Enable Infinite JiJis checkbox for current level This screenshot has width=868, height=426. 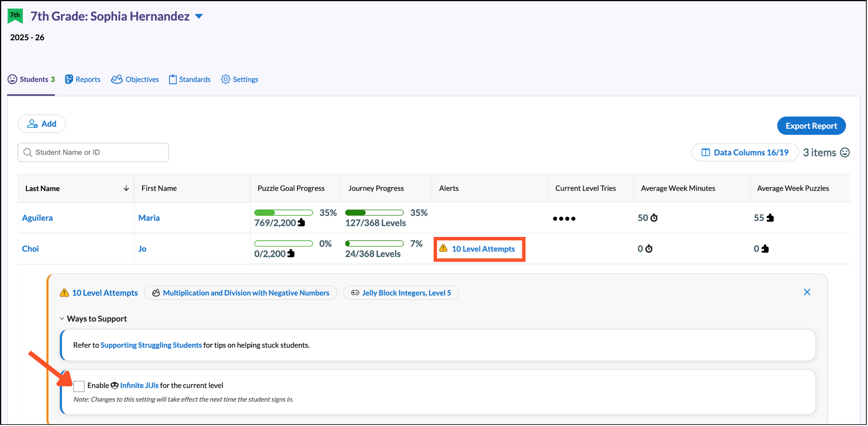[x=79, y=386]
